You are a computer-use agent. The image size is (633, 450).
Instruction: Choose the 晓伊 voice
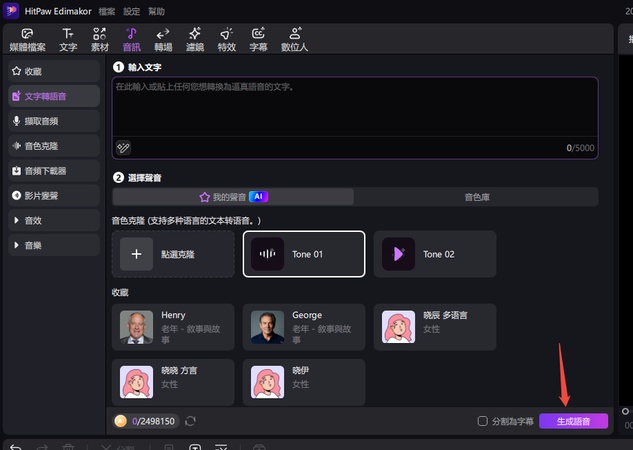(x=304, y=382)
